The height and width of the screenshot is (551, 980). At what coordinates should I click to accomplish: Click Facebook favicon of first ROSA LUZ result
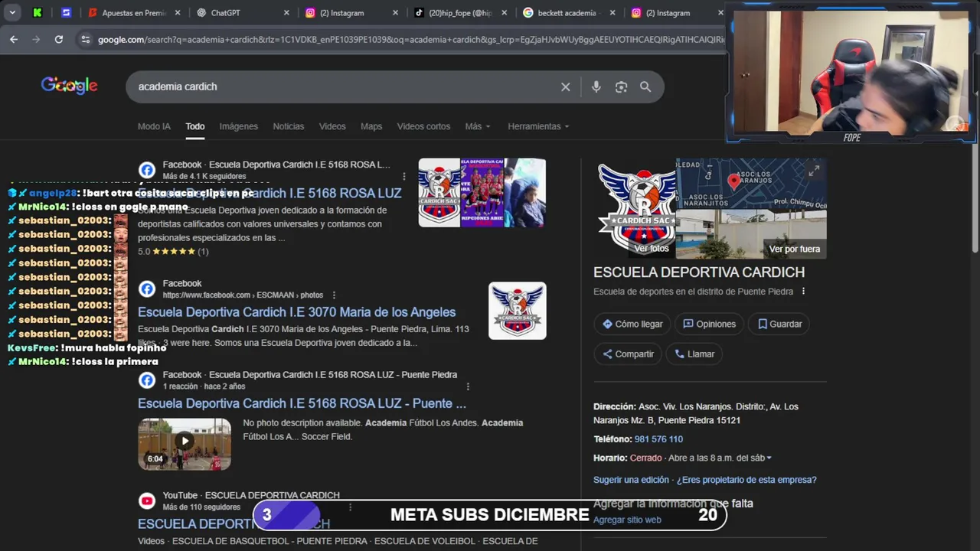point(147,170)
